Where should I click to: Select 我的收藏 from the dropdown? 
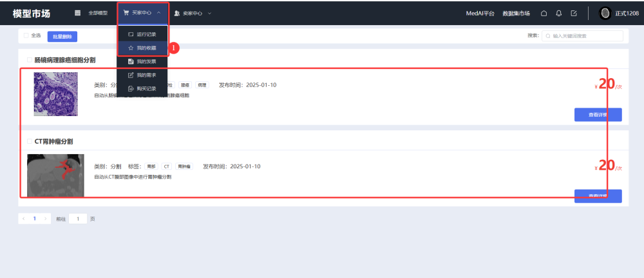[x=142, y=48]
